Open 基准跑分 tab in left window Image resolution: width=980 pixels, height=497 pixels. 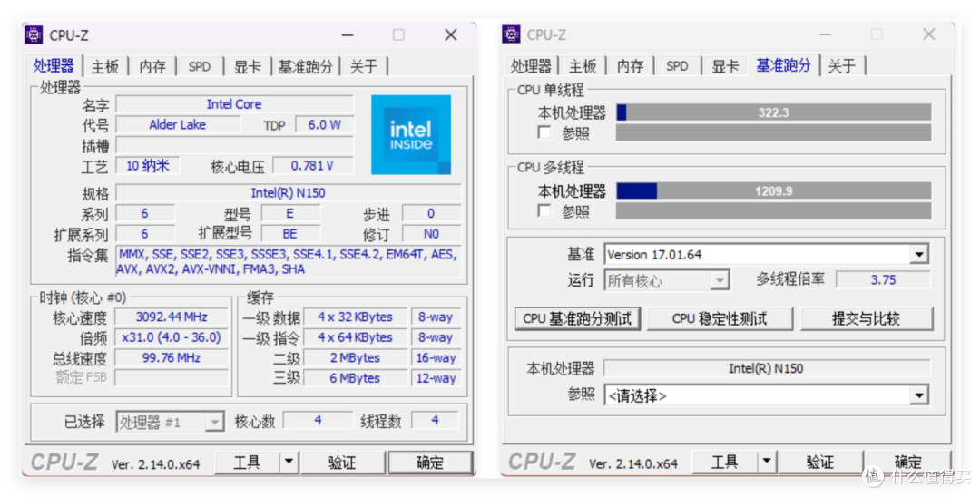coord(305,67)
